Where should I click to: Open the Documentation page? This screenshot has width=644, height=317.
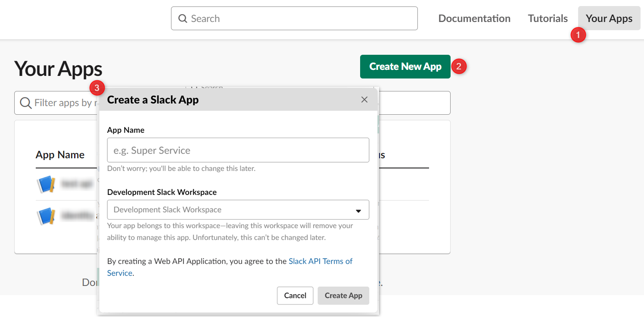(474, 19)
